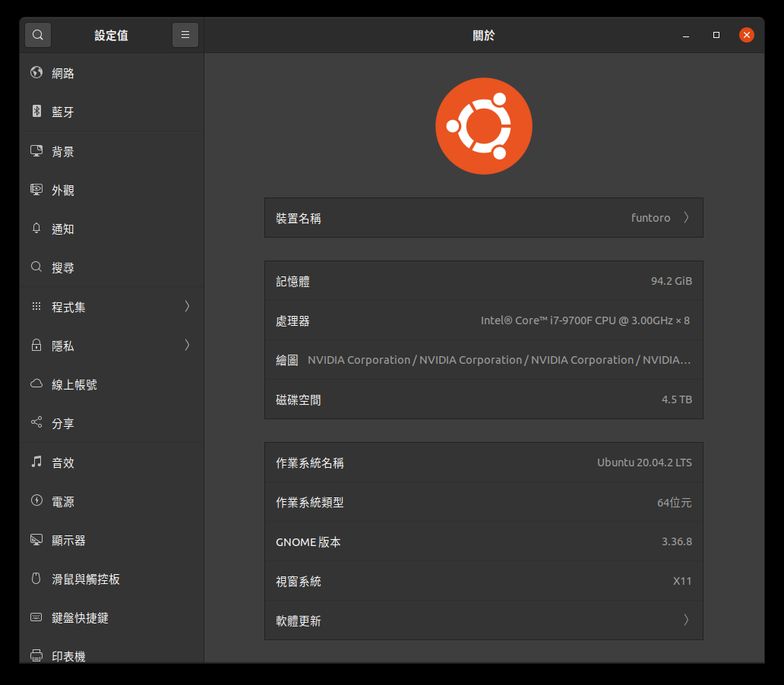Maximize the settings window
Viewport: 784px width, 685px height.
pos(716,35)
